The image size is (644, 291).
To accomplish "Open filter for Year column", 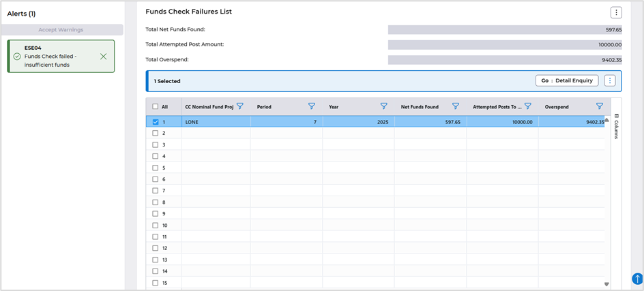I will coord(383,106).
